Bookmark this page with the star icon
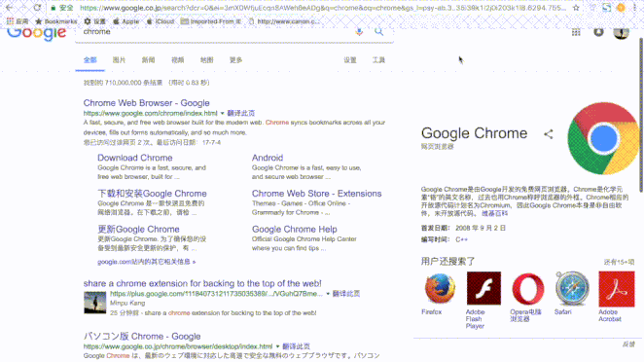Screen dimensions: 644x362 576,8
